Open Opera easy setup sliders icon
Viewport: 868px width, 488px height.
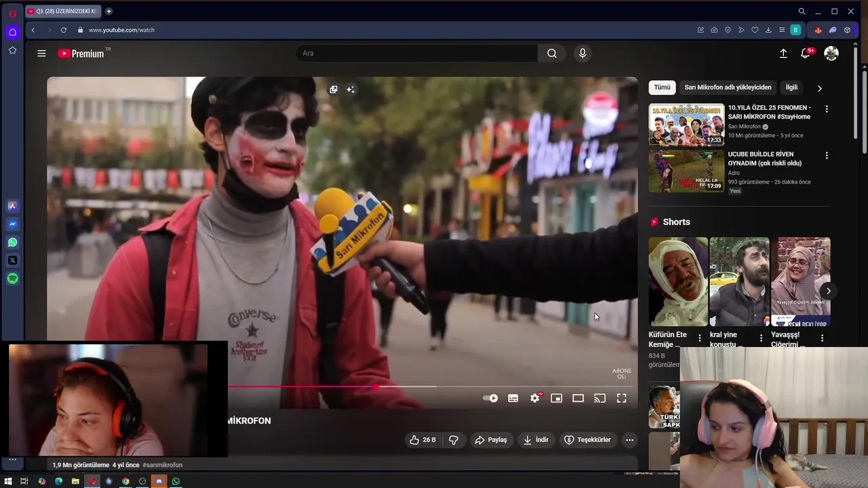coord(782,30)
